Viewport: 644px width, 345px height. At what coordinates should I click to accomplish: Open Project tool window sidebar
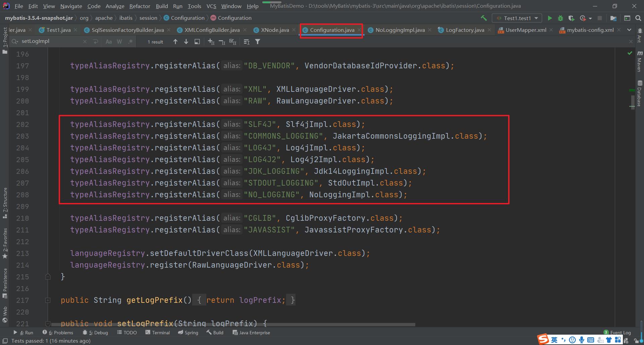[x=5, y=40]
